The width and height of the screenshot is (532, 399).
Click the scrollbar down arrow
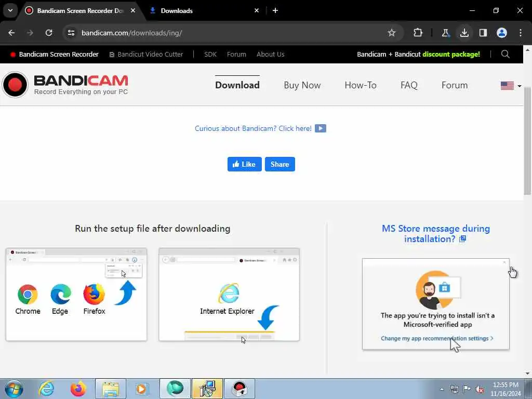528,374
